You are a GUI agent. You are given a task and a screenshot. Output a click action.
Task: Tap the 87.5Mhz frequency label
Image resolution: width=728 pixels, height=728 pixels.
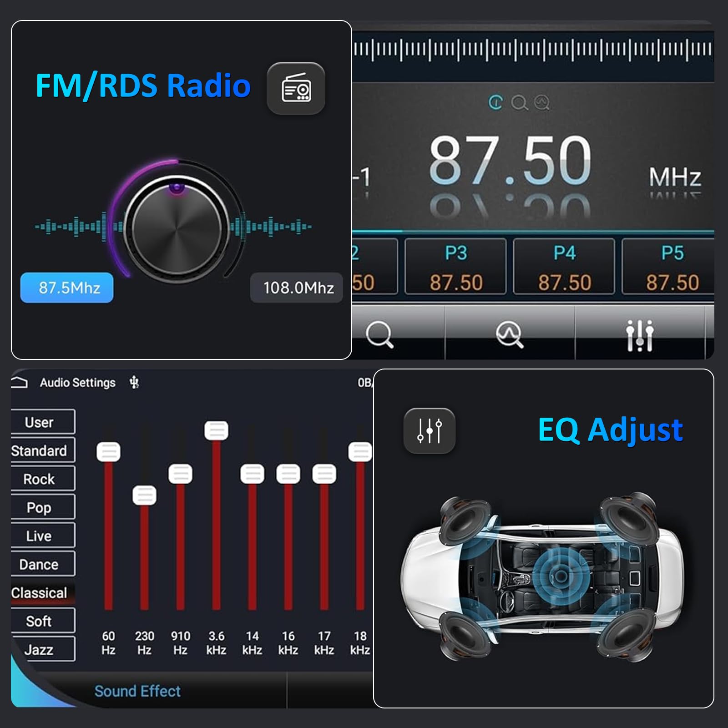coord(67,288)
